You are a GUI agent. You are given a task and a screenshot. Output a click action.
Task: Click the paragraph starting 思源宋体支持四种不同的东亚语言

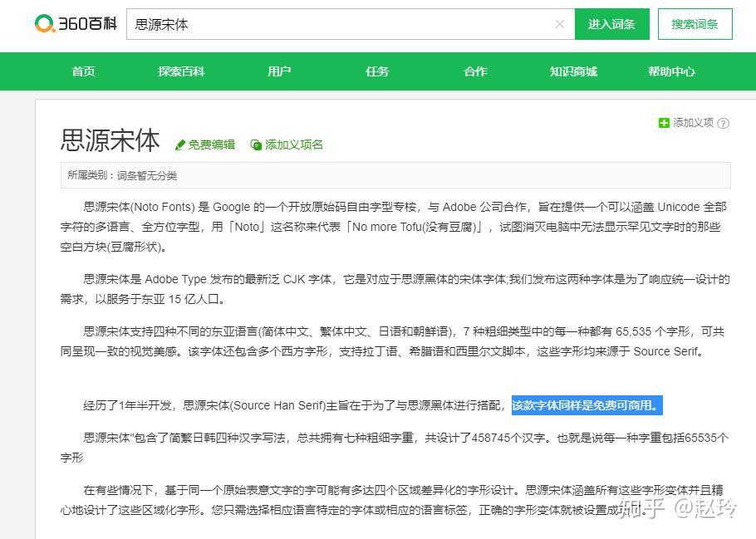point(392,341)
